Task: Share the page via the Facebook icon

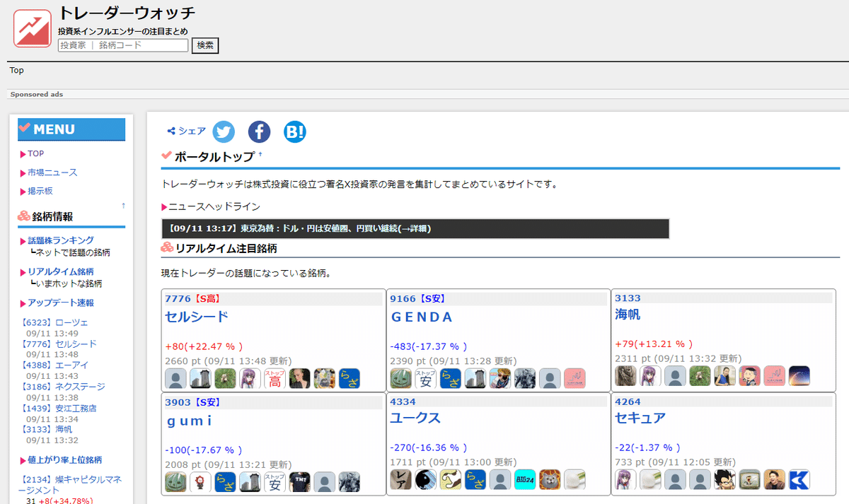Action: tap(259, 131)
